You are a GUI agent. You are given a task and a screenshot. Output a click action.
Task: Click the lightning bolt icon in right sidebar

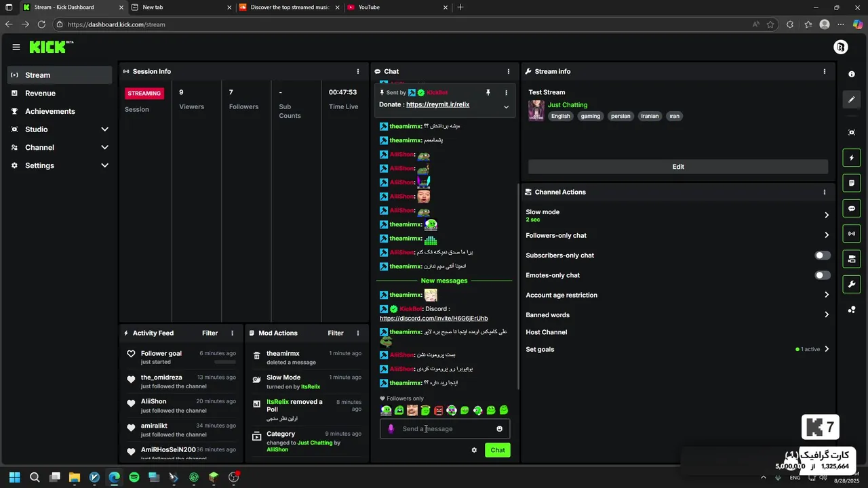[852, 158]
